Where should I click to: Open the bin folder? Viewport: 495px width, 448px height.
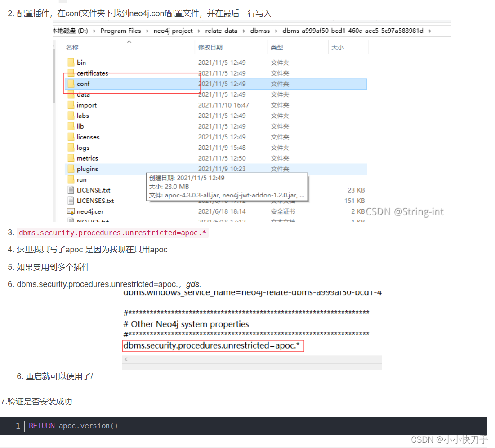[x=82, y=62]
